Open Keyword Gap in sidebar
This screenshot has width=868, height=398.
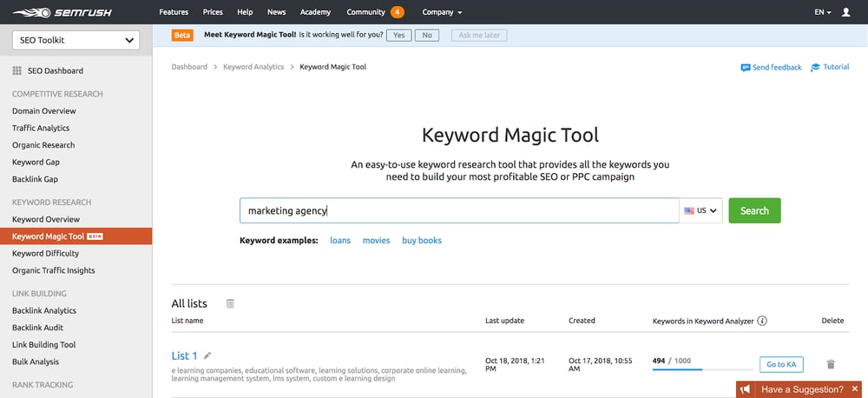click(x=36, y=163)
